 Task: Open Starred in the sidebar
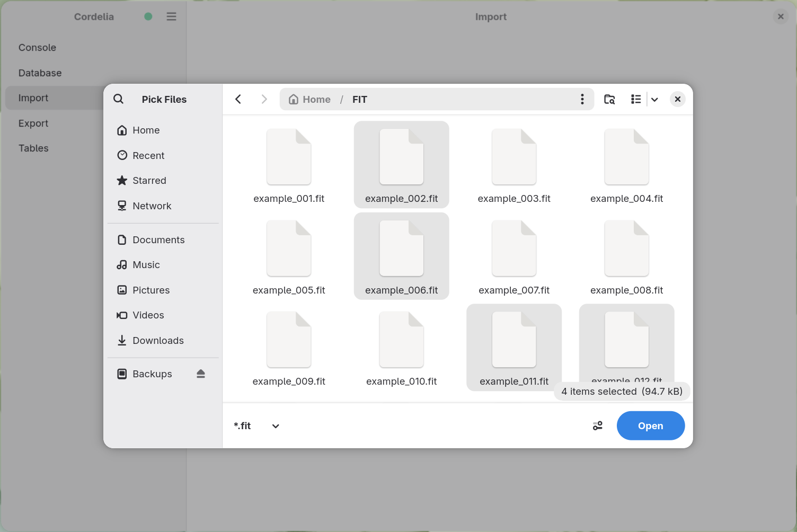pos(163,181)
